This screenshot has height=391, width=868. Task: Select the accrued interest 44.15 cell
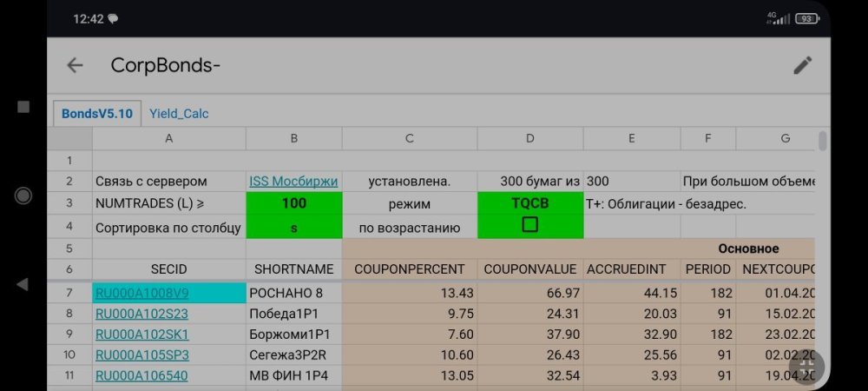tap(632, 293)
